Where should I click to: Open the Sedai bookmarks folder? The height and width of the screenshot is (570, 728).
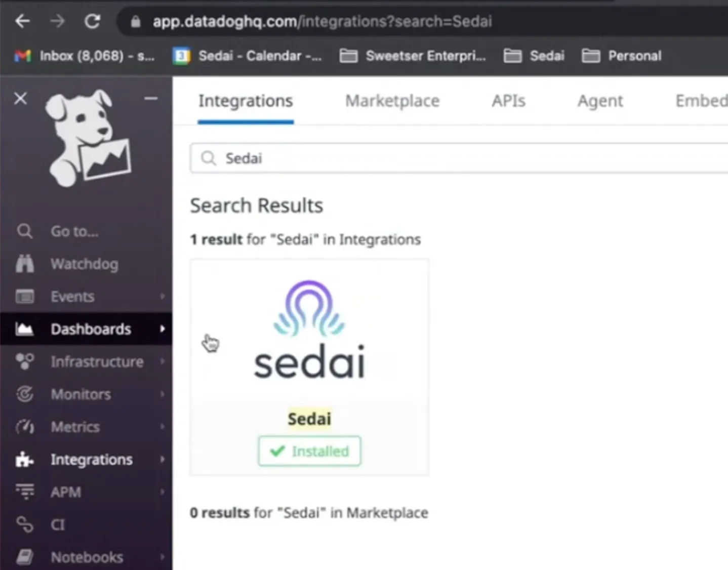point(534,56)
